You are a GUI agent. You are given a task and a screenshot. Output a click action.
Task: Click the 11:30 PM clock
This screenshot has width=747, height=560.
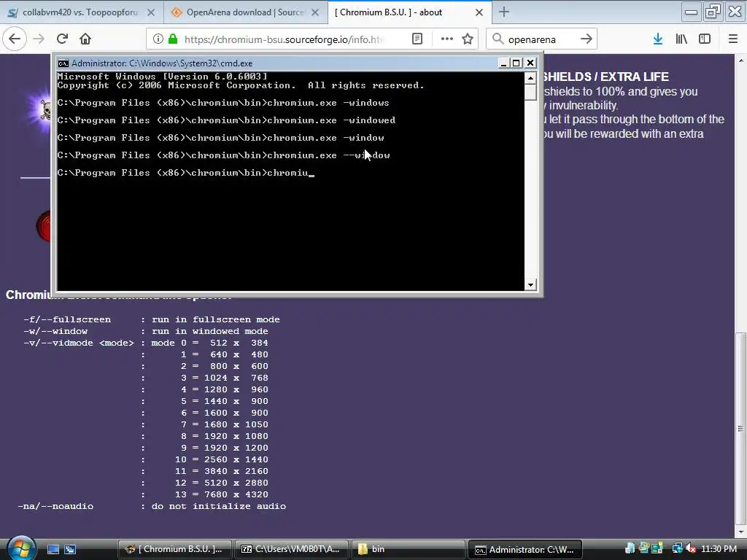pos(719,549)
